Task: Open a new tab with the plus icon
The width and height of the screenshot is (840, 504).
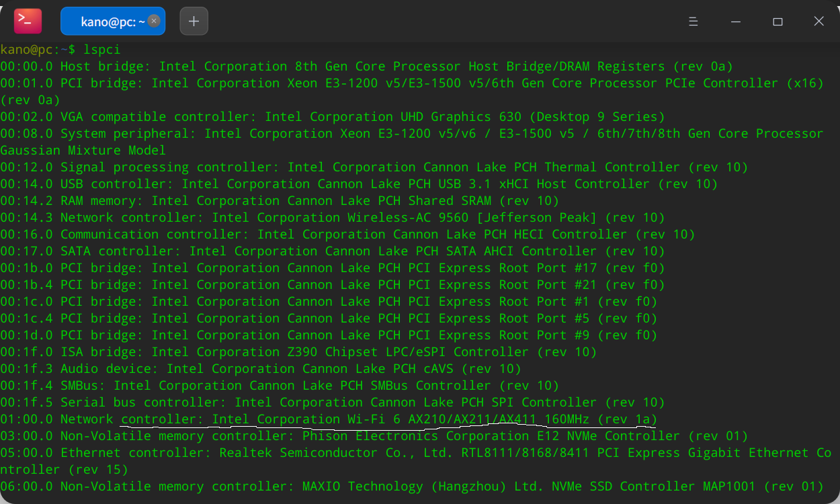Action: point(194,21)
